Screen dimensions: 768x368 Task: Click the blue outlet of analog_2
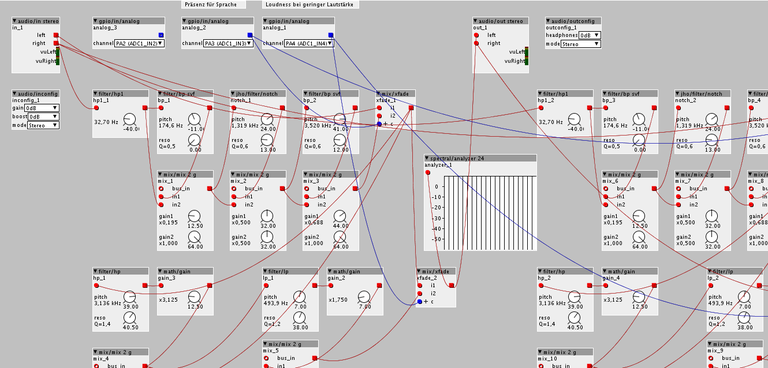(250, 35)
